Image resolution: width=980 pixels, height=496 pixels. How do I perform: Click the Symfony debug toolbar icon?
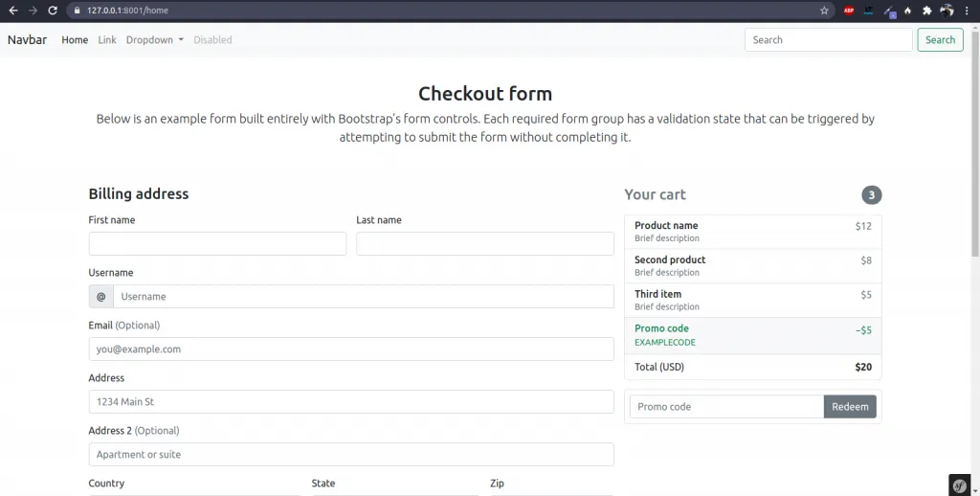pyautogui.click(x=960, y=485)
